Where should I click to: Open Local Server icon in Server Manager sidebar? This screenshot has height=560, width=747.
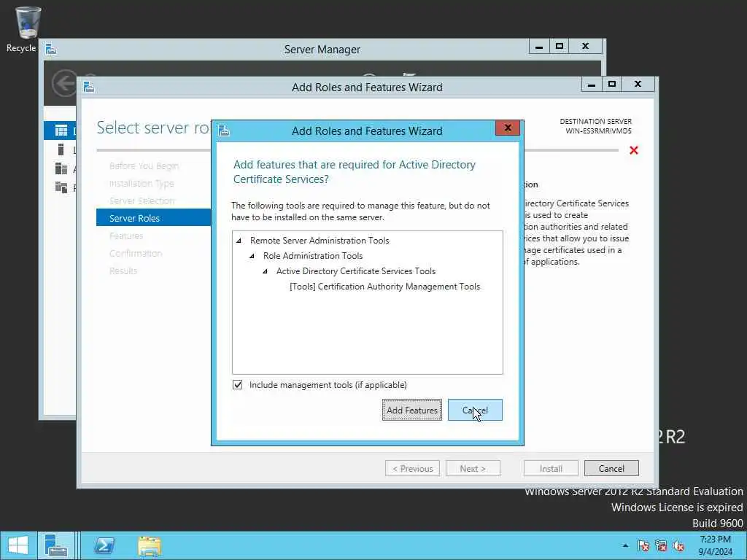pyautogui.click(x=61, y=149)
